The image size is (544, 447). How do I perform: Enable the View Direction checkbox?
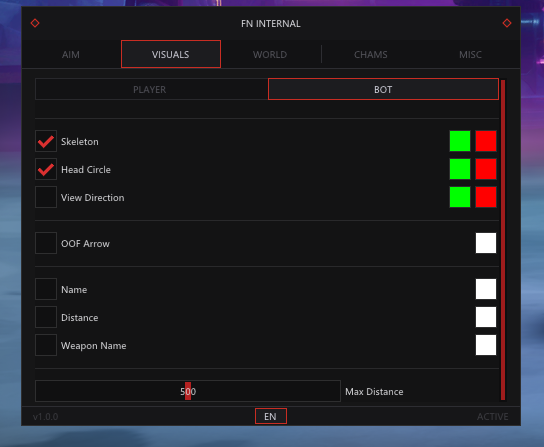(x=46, y=197)
